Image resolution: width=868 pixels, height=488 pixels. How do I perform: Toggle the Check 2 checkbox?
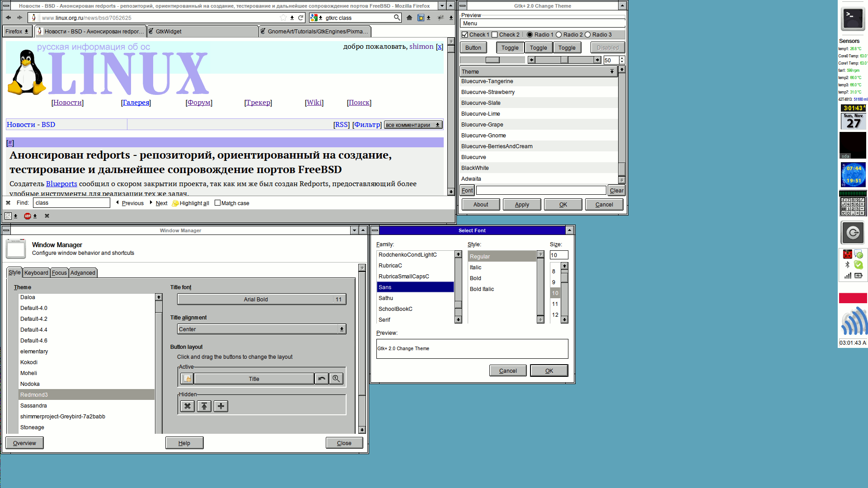494,35
